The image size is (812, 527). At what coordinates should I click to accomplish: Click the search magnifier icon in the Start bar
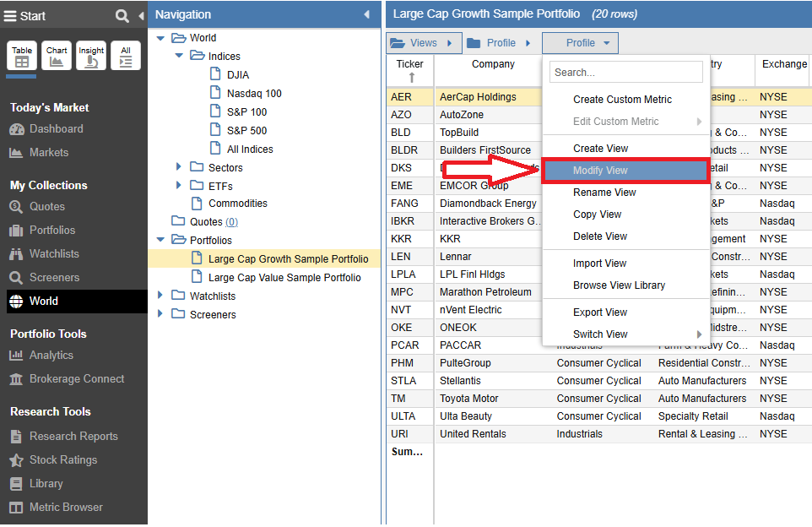[122, 16]
